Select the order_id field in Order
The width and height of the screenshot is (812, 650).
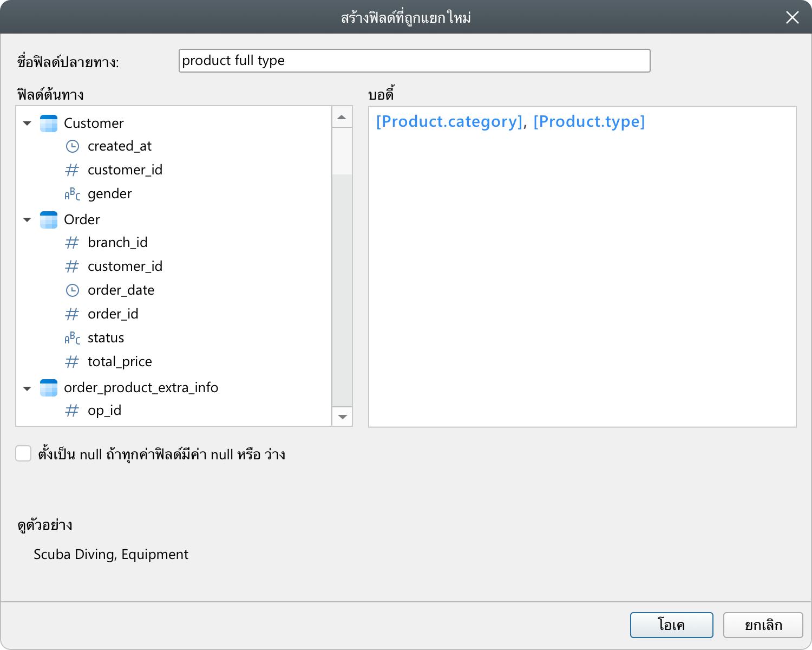tap(113, 314)
